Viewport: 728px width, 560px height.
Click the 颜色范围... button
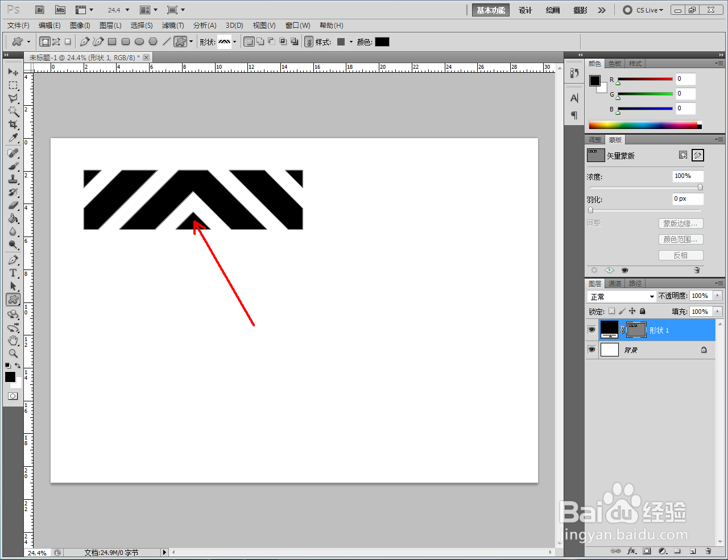click(x=681, y=239)
